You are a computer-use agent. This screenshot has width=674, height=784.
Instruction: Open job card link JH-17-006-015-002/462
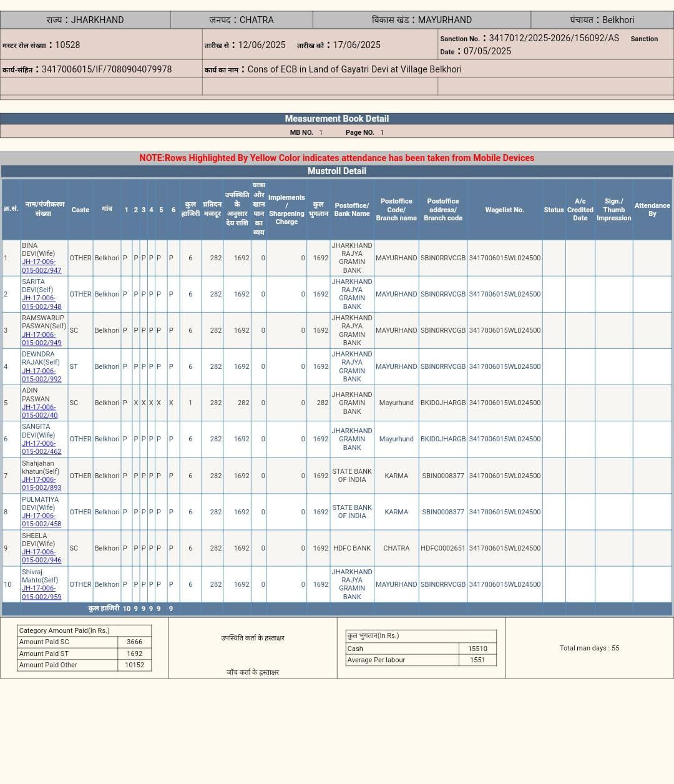click(41, 447)
